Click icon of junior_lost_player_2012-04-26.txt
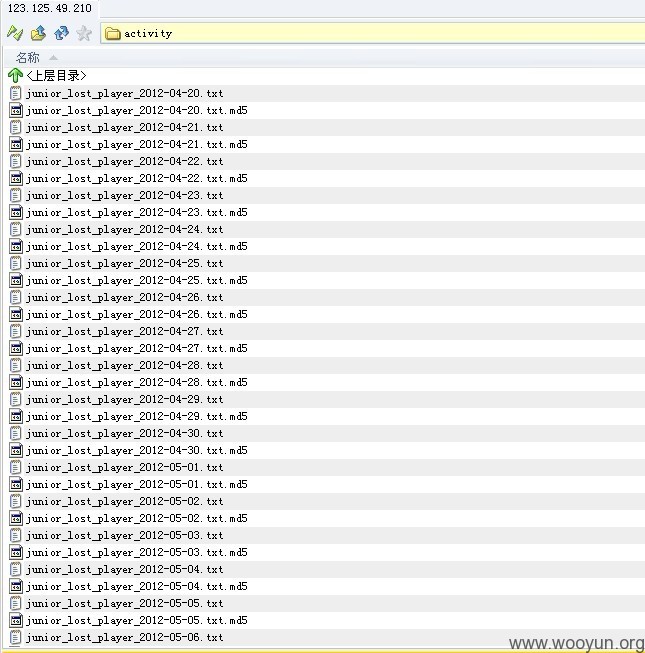Viewport: 645px width, 653px height. 15,297
